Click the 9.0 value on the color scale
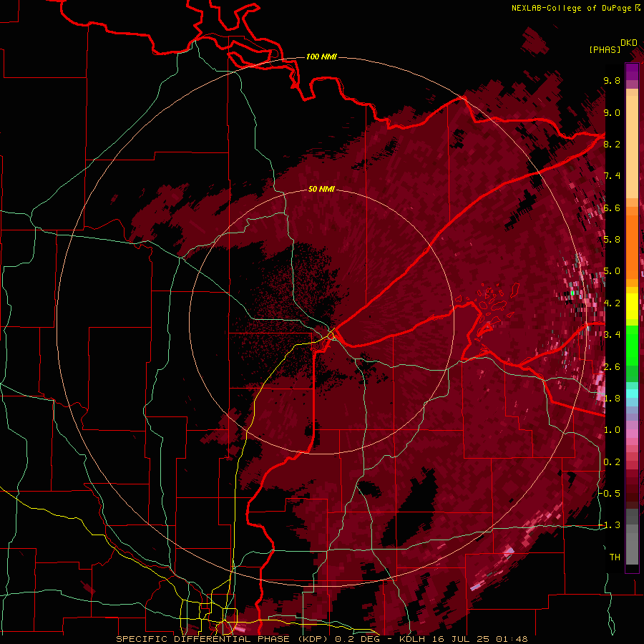Viewport: 644px width, 644px height. click(x=612, y=112)
